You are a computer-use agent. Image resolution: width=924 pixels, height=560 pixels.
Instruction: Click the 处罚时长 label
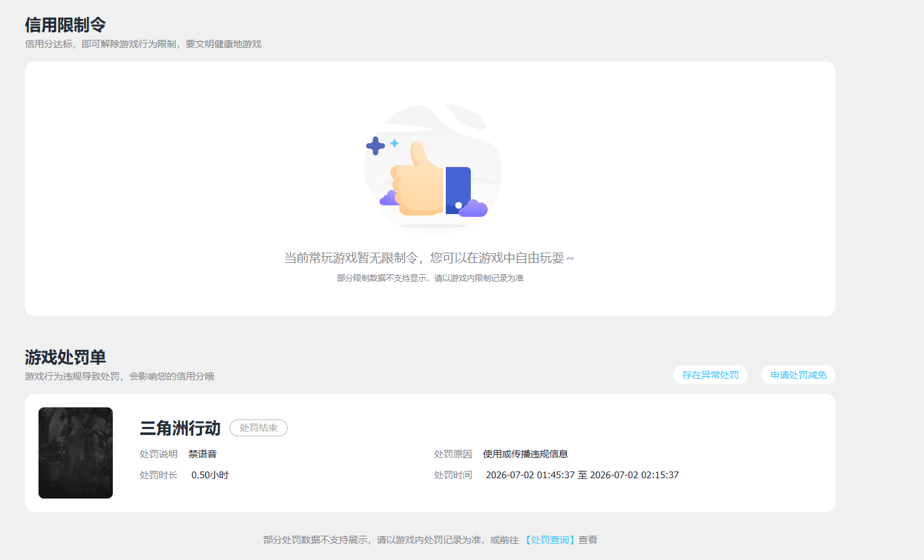pyautogui.click(x=159, y=475)
